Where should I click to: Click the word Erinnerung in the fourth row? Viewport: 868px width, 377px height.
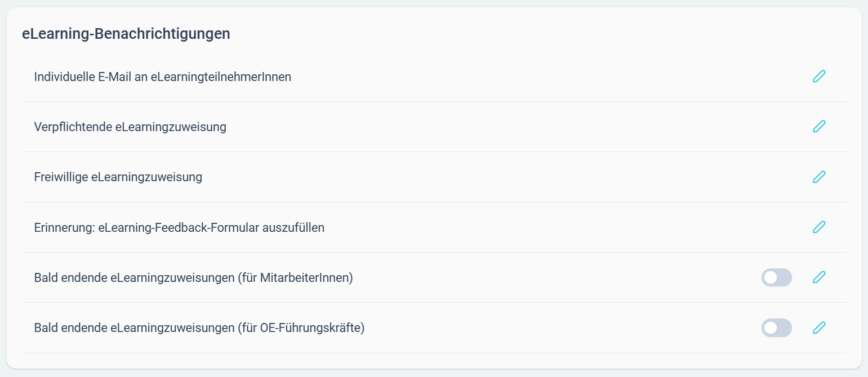tap(64, 227)
